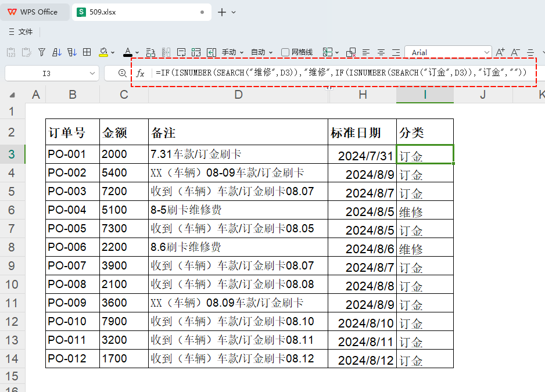Click the remove duplicates icon
The height and width of the screenshot is (392, 545).
click(x=351, y=52)
